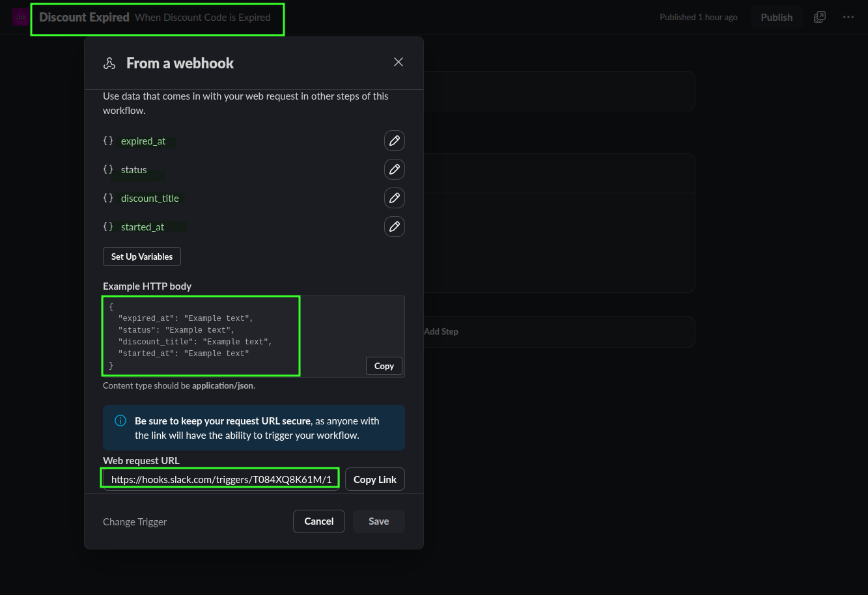868x595 pixels.
Task: Click the info icon in security notice
Action: pos(120,421)
